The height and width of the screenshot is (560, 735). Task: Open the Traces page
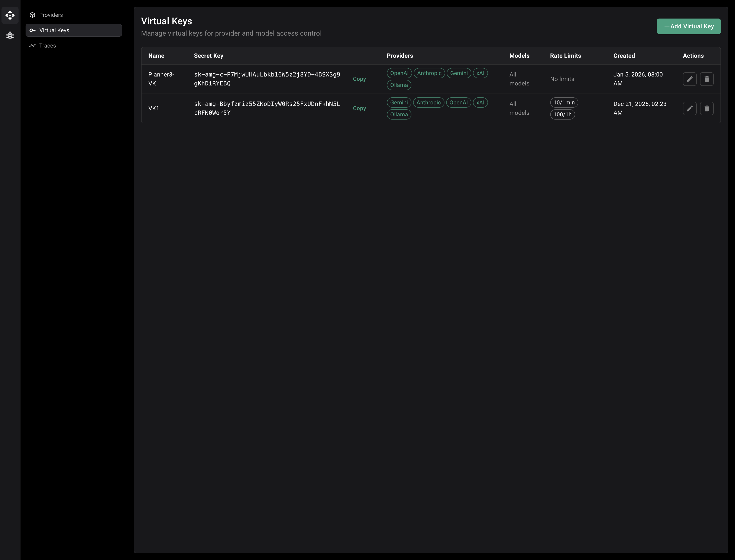pos(47,46)
